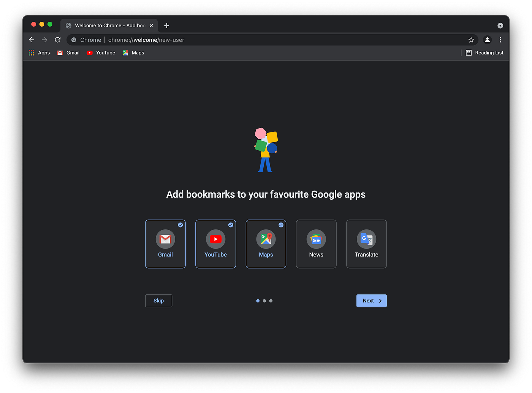Close the window with the red button
The width and height of the screenshot is (532, 393).
33,24
